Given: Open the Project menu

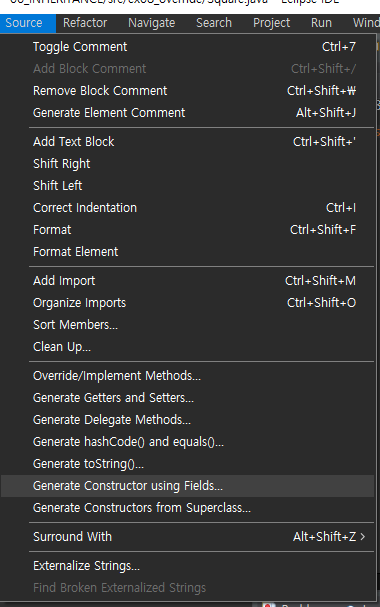Looking at the screenshot, I should (x=271, y=23).
